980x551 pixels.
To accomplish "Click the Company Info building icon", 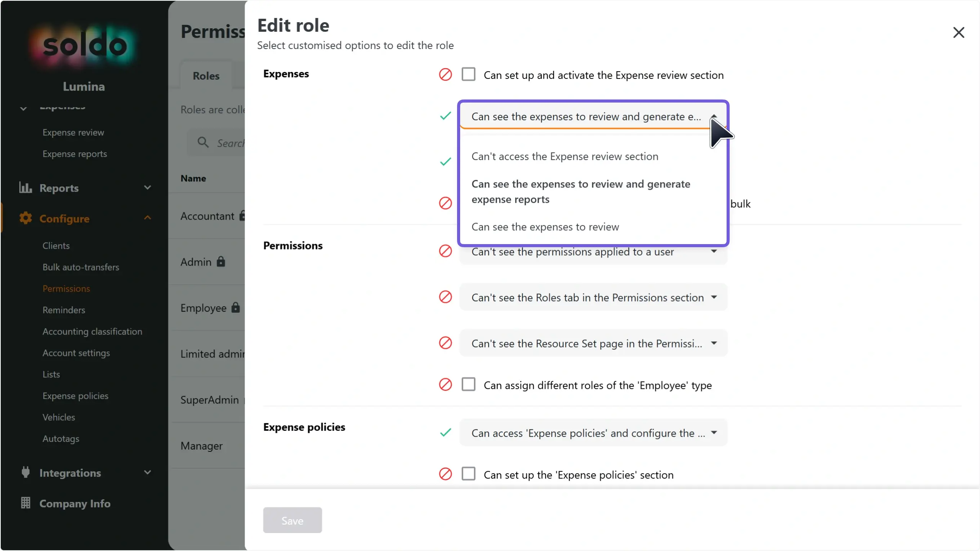I will pyautogui.click(x=26, y=503).
